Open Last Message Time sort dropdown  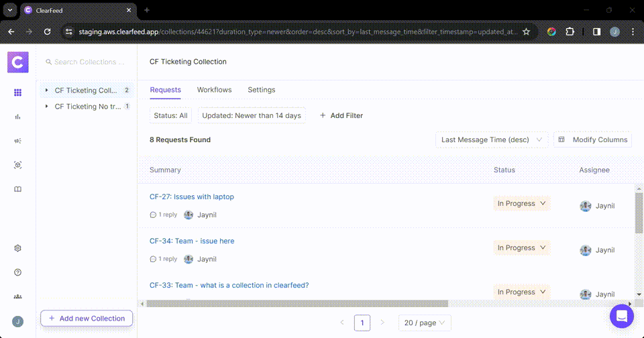tap(491, 139)
